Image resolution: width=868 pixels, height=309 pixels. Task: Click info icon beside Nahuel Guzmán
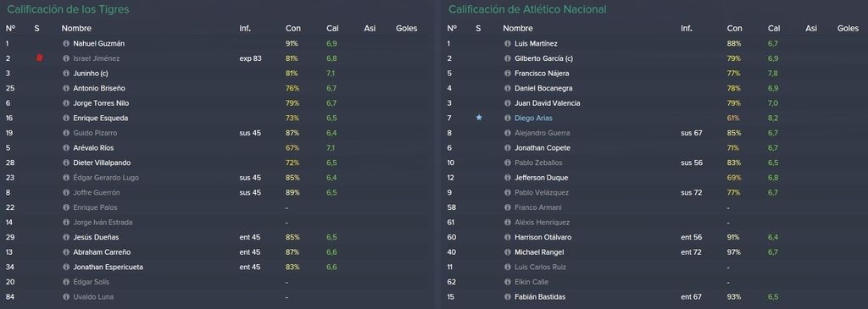point(66,43)
